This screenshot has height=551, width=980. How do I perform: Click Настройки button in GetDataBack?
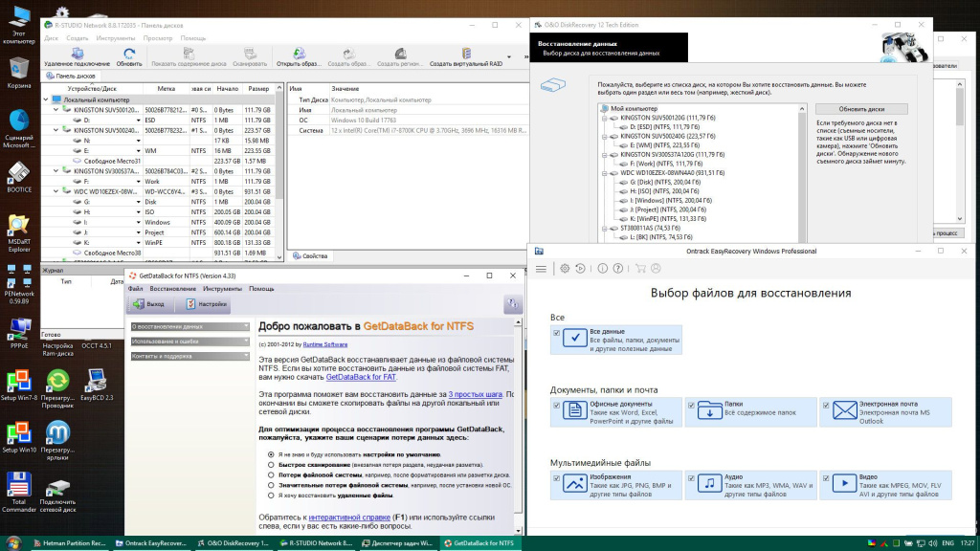coord(206,304)
